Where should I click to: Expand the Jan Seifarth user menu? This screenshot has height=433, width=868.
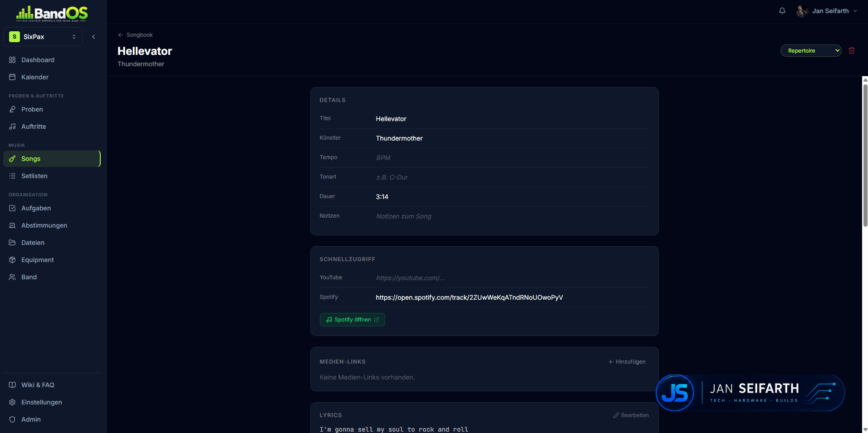click(827, 11)
